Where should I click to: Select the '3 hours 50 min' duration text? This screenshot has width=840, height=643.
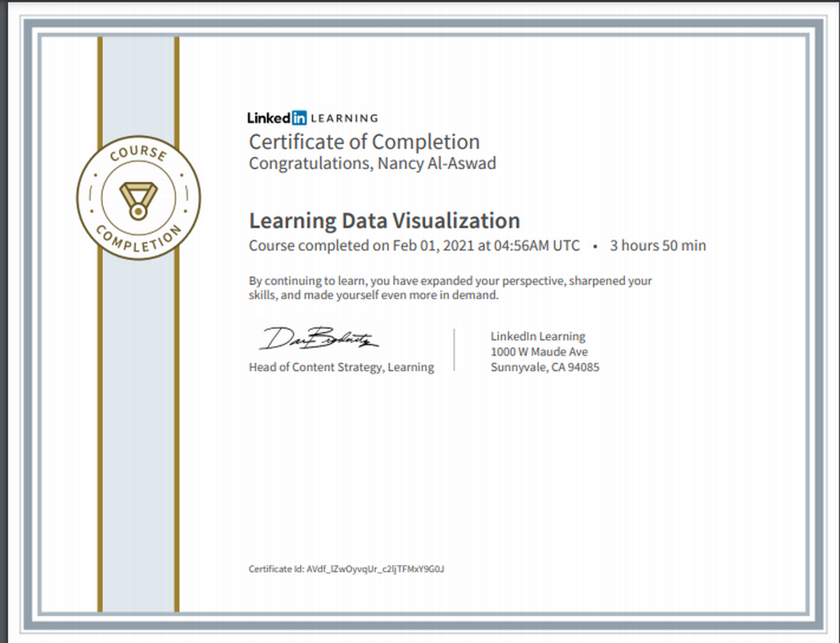tap(658, 245)
